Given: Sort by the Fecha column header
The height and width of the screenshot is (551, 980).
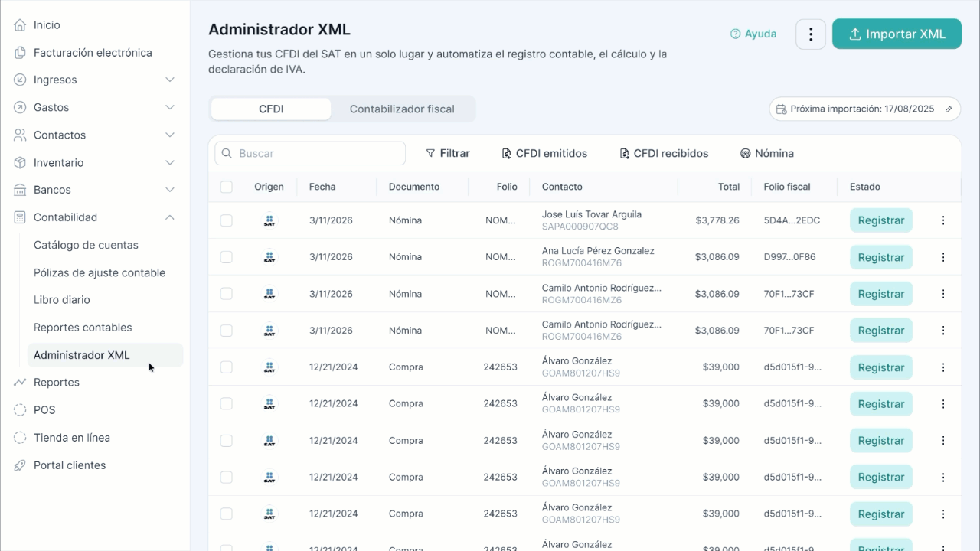Looking at the screenshot, I should click(322, 187).
